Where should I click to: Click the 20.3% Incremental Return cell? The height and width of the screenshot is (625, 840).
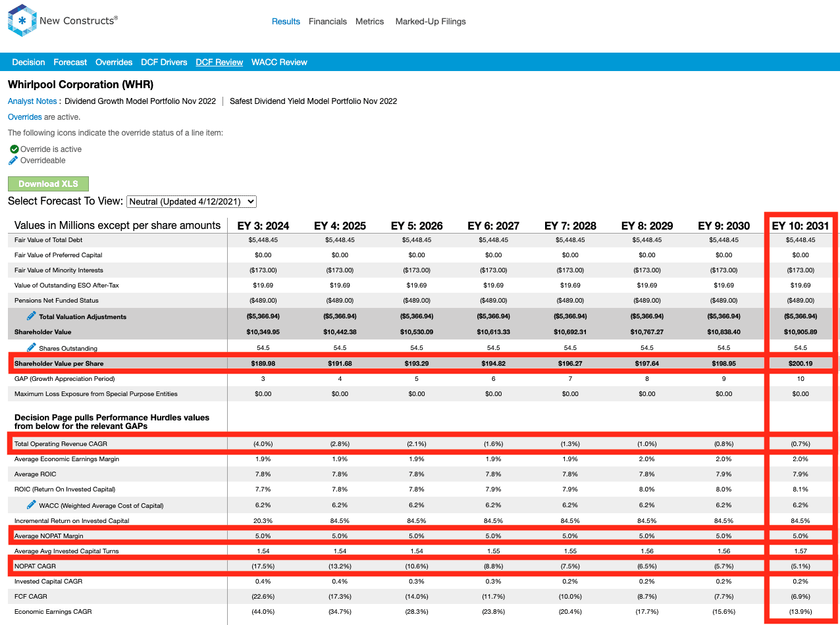[263, 521]
